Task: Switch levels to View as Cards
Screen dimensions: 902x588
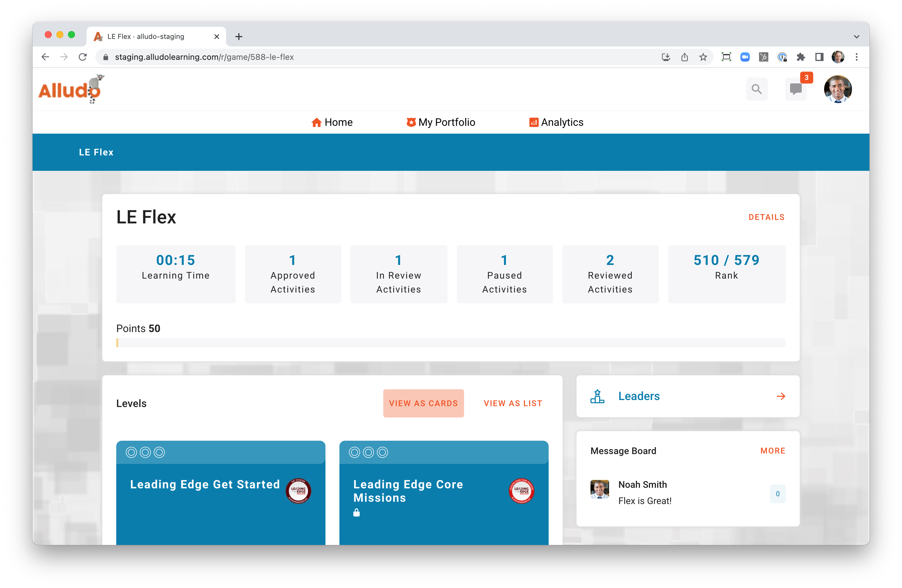Action: (x=423, y=403)
